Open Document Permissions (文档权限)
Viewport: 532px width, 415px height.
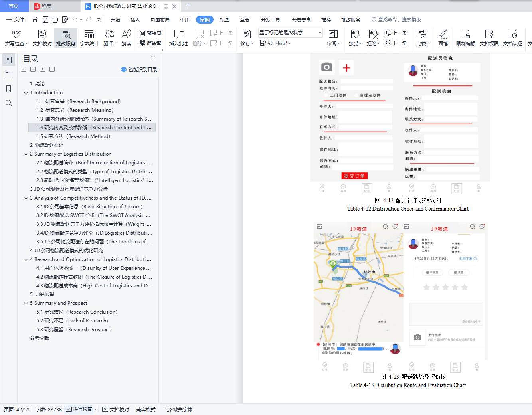489,38
